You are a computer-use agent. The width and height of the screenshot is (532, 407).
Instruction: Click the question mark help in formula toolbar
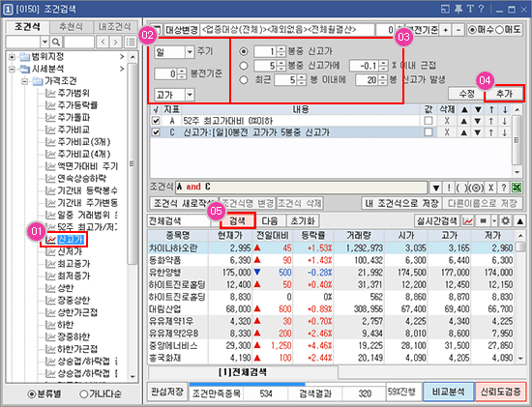[x=504, y=188]
